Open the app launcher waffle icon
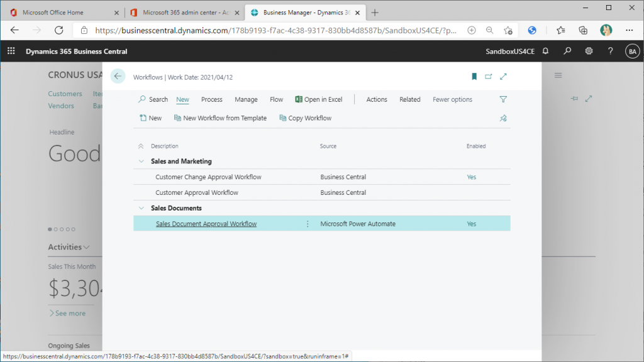Image resolution: width=644 pixels, height=362 pixels. coord(11,52)
